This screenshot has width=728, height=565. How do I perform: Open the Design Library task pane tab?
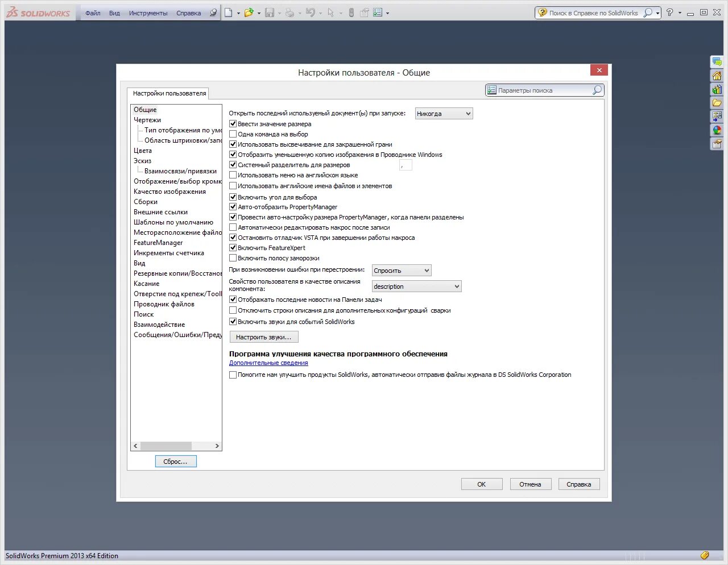[x=717, y=89]
